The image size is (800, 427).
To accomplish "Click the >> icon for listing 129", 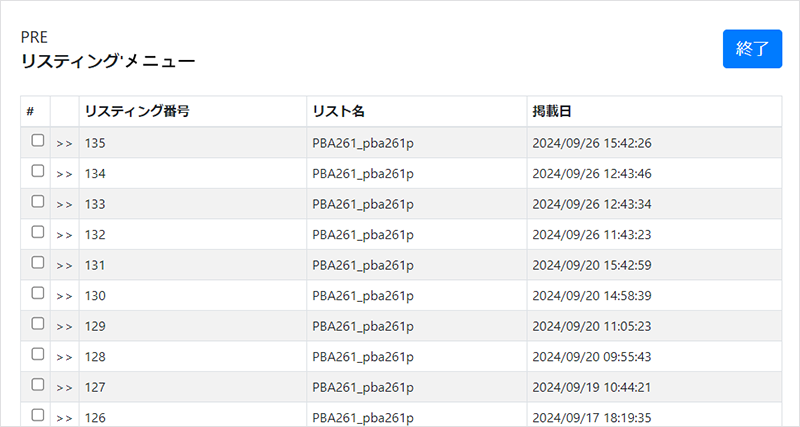I will tap(64, 327).
